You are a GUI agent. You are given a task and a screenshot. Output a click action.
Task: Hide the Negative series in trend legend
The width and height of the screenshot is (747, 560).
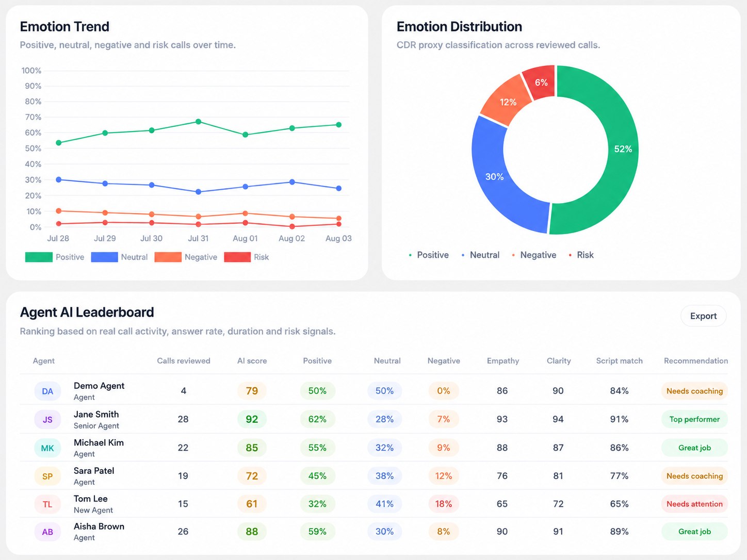tap(186, 257)
